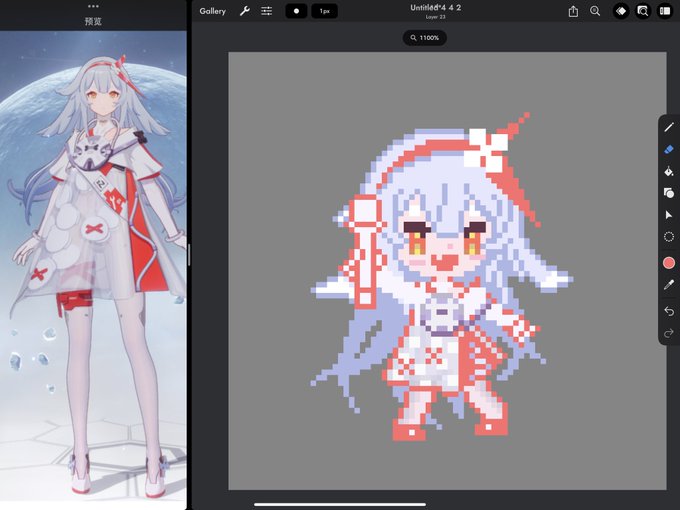
Task: Open the share export icon
Action: click(x=573, y=11)
